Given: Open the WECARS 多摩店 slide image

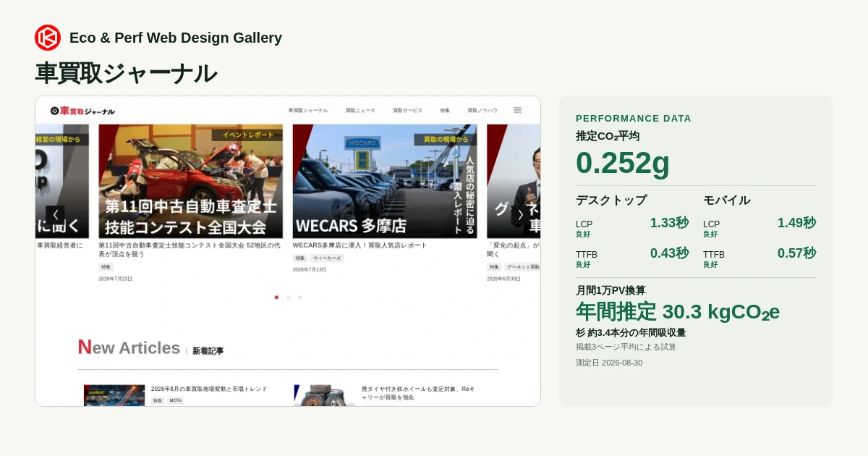Looking at the screenshot, I should pyautogui.click(x=385, y=181).
